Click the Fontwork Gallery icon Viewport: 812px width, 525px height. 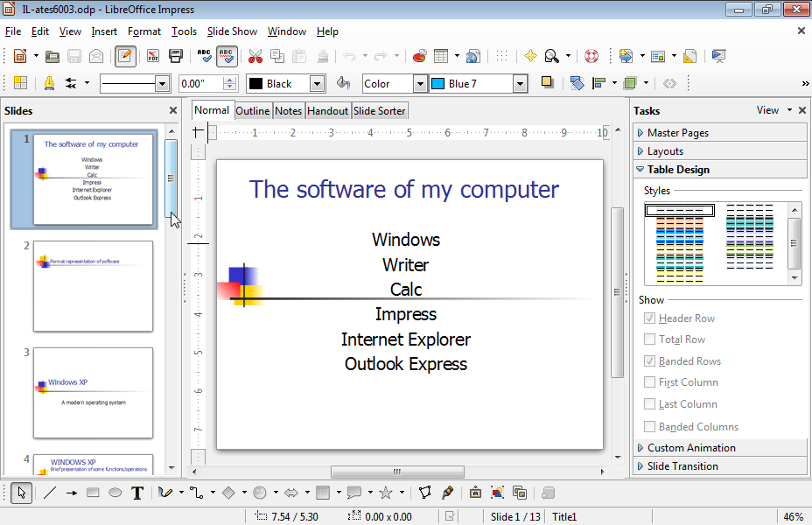pos(475,493)
